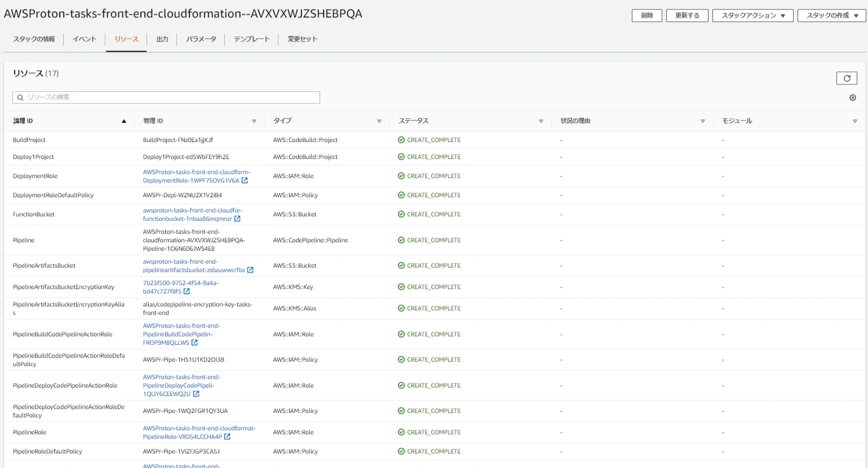
Task: Open 物理 ID column filter arrow
Action: point(254,121)
